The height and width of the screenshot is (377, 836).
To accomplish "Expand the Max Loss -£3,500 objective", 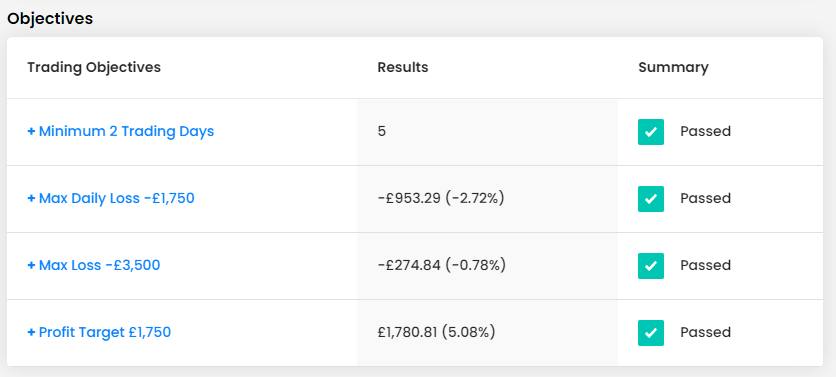I will [x=94, y=265].
